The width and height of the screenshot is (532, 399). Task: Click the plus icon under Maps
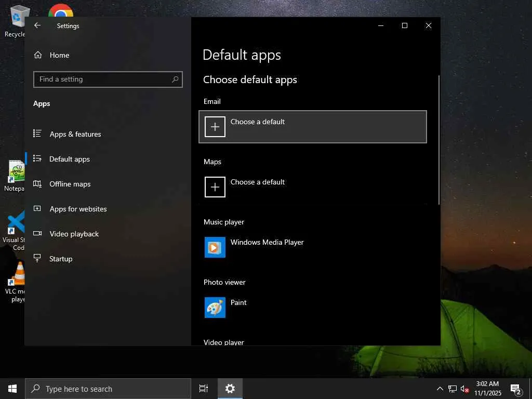point(215,187)
